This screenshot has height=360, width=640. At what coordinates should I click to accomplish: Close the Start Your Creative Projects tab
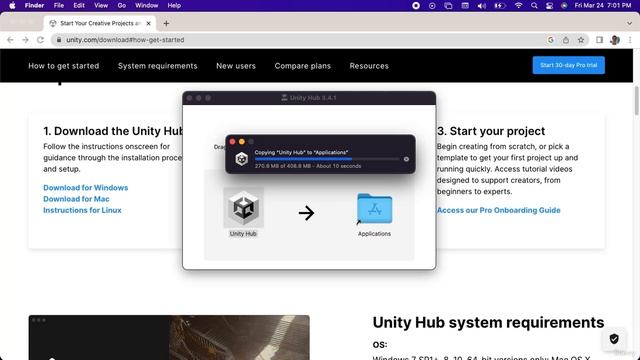click(149, 23)
